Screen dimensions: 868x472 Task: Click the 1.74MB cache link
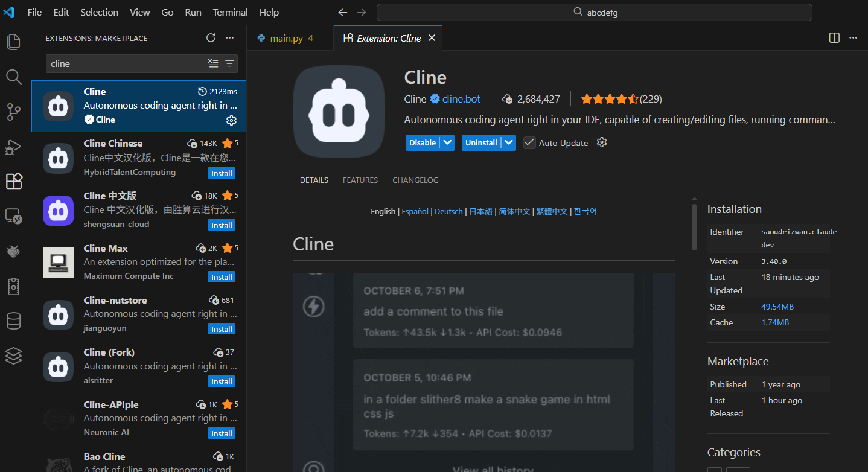tap(775, 322)
